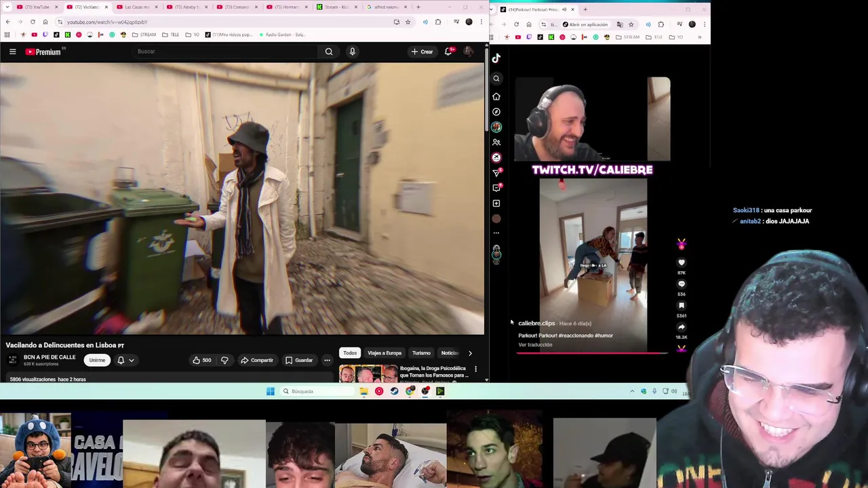Expand the subscription bell dropdown arrow
This screenshot has height=488, width=868.
pos(132,361)
